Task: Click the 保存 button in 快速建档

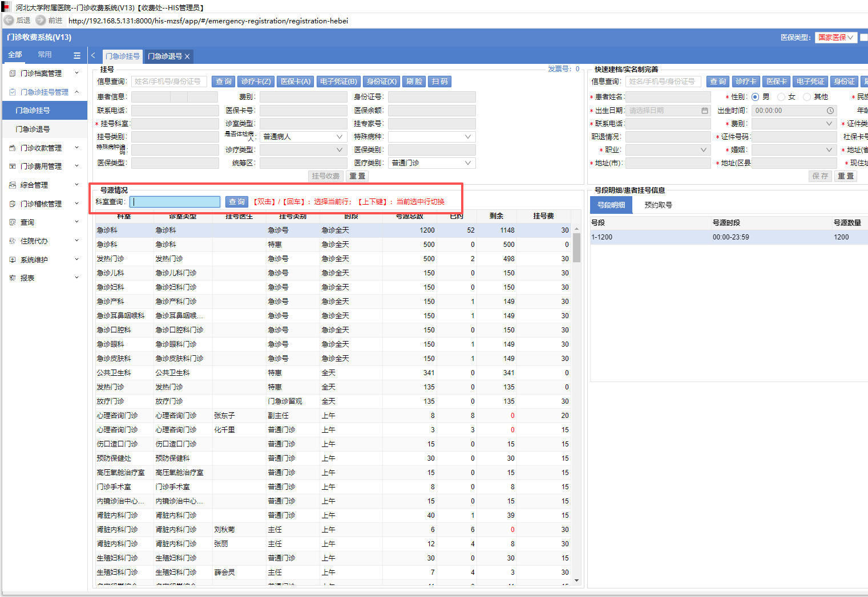Action: pos(820,176)
